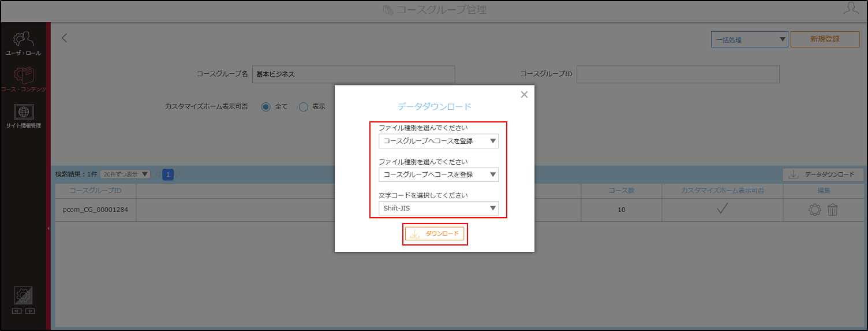The image size is (868, 331).
Task: Click the pcom_CG_00001284 cell
Action: [x=95, y=210]
